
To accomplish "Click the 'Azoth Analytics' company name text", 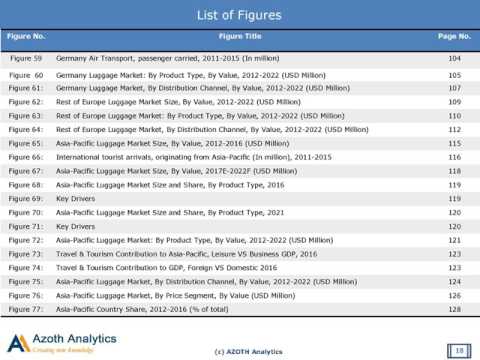I will click(75, 339).
